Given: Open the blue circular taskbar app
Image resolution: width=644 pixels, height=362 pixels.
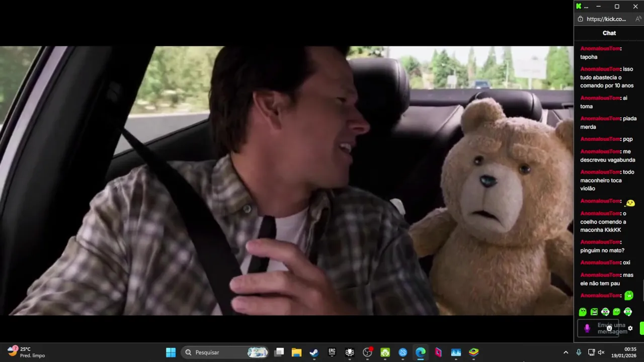Looking at the screenshot, I should pyautogui.click(x=403, y=352).
